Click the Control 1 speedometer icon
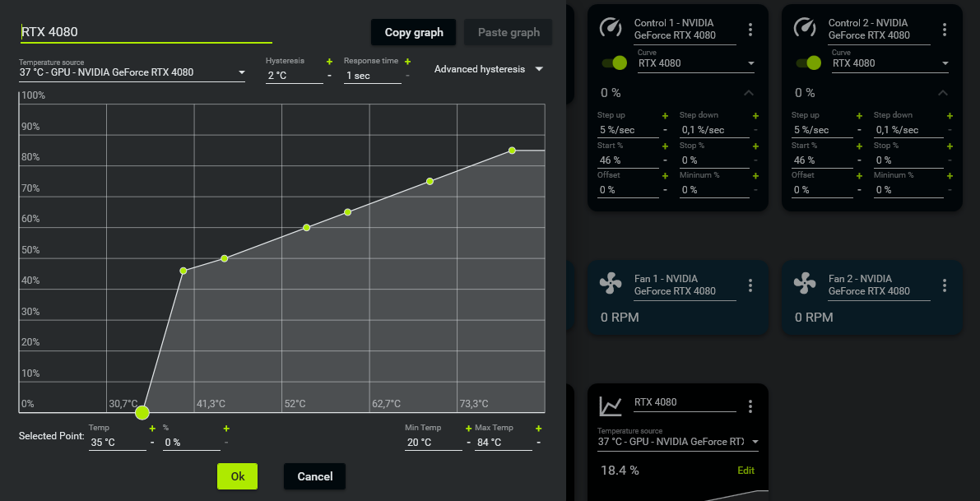Image resolution: width=980 pixels, height=501 pixels. [x=610, y=27]
